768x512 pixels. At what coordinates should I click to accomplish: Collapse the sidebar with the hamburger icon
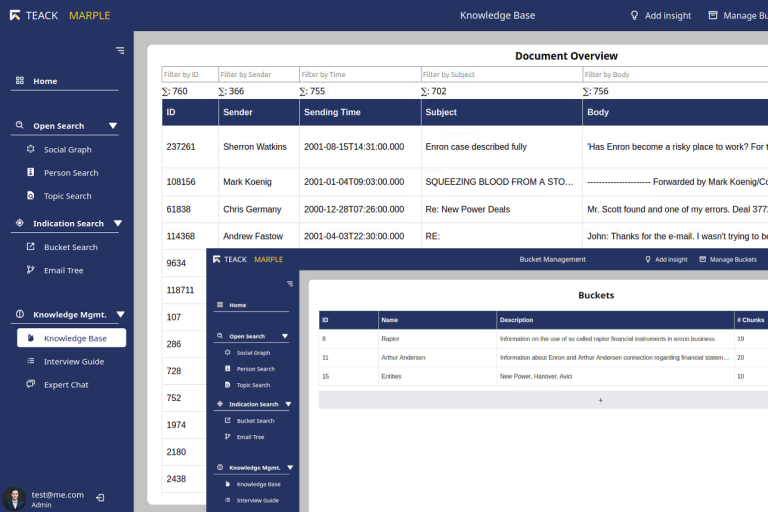click(x=120, y=50)
